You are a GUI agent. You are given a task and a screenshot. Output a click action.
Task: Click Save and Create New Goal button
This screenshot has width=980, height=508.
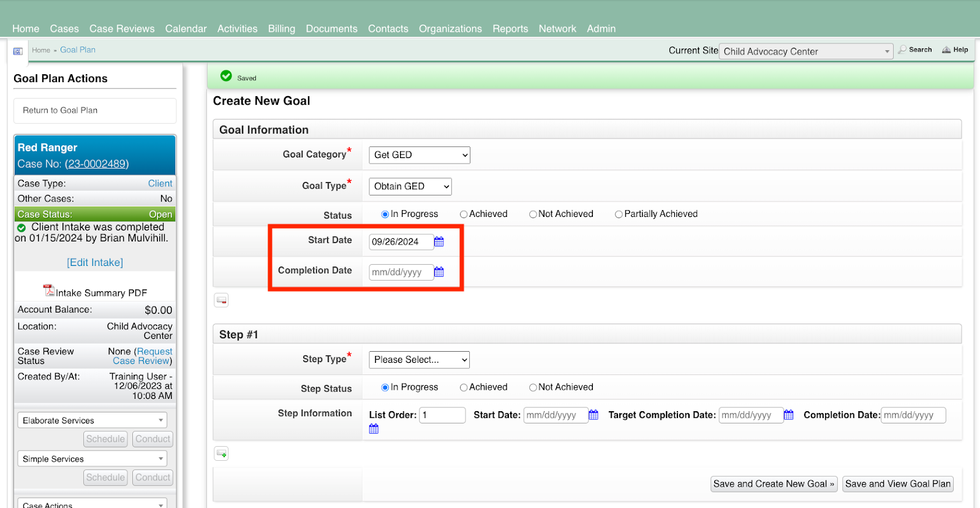(x=774, y=484)
